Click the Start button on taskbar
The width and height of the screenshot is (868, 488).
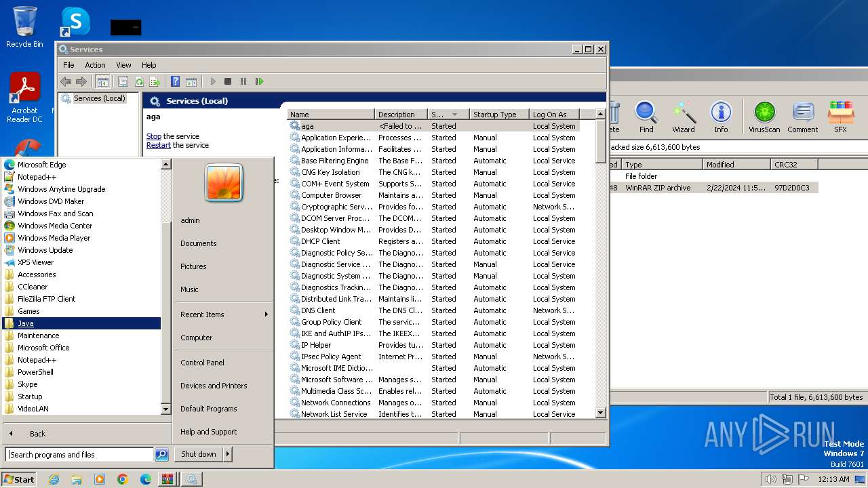[x=19, y=479]
